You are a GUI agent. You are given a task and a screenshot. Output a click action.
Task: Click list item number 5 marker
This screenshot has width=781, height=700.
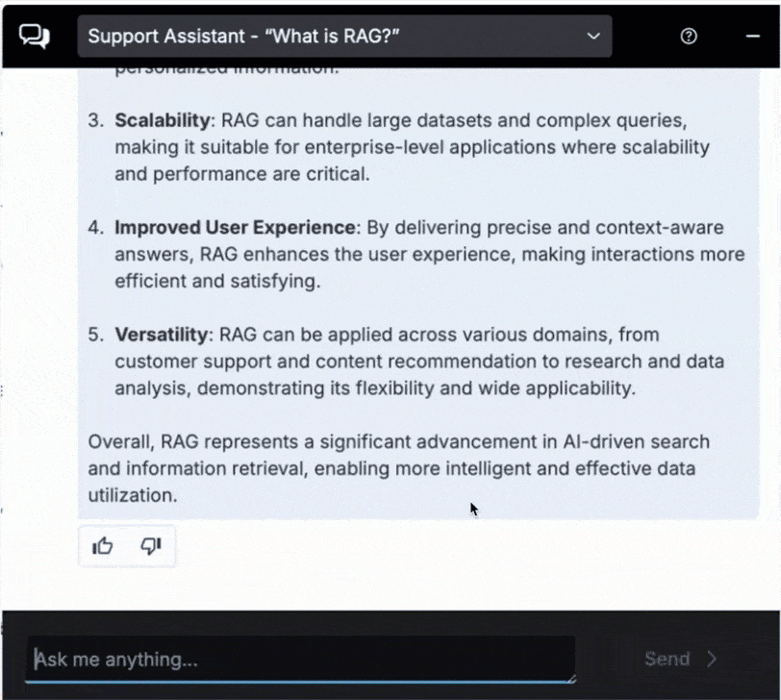pyautogui.click(x=95, y=334)
